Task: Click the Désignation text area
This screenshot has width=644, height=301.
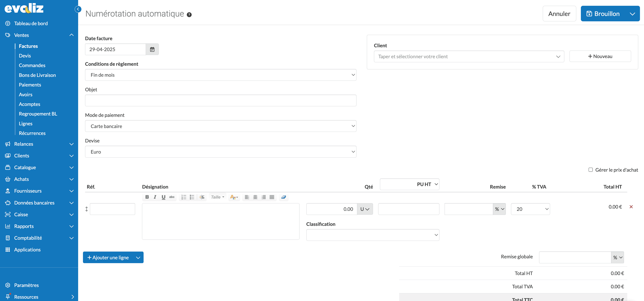Action: click(x=221, y=221)
